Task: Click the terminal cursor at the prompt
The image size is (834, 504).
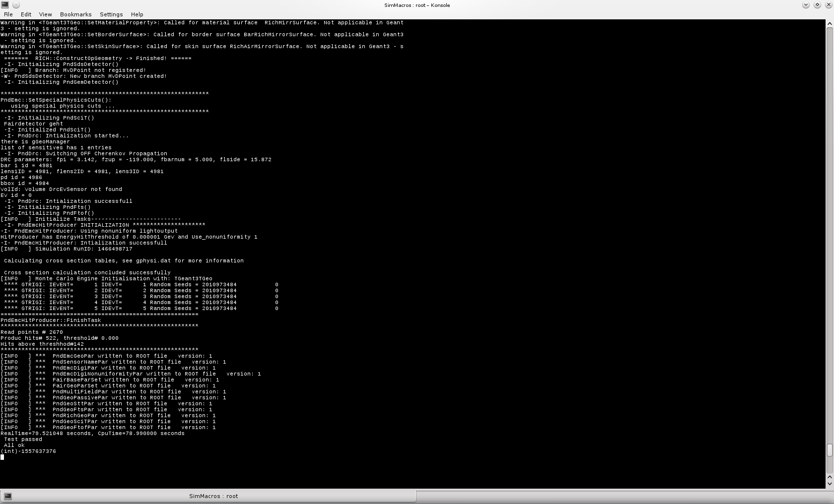Action: click(2, 457)
